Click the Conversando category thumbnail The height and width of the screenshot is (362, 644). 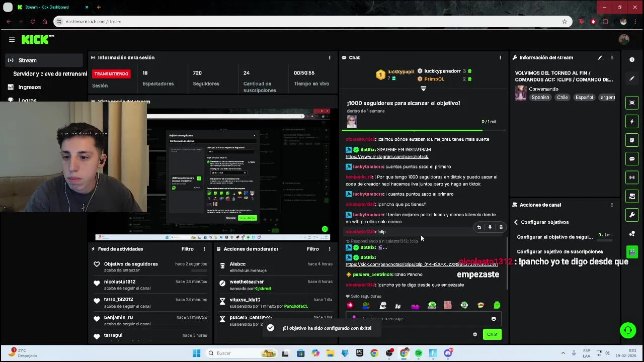coord(521,93)
